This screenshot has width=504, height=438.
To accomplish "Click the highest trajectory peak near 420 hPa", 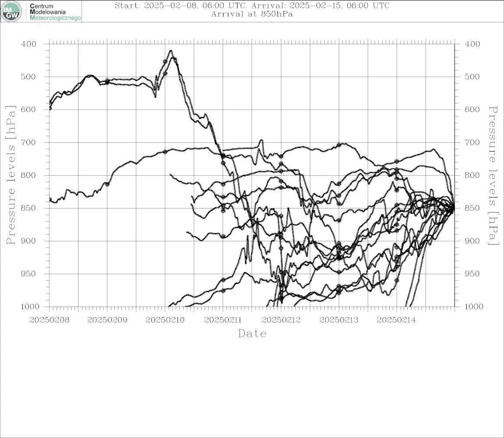I will coord(171,51).
